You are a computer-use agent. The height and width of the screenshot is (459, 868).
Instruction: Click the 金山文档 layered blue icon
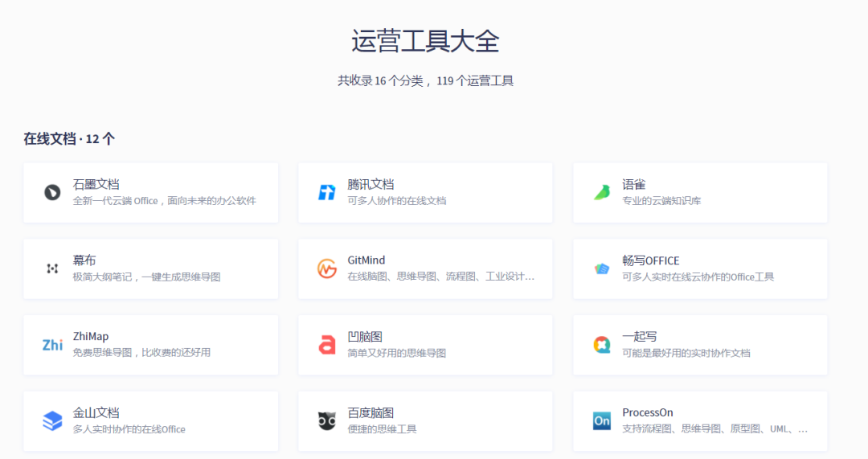point(52,420)
